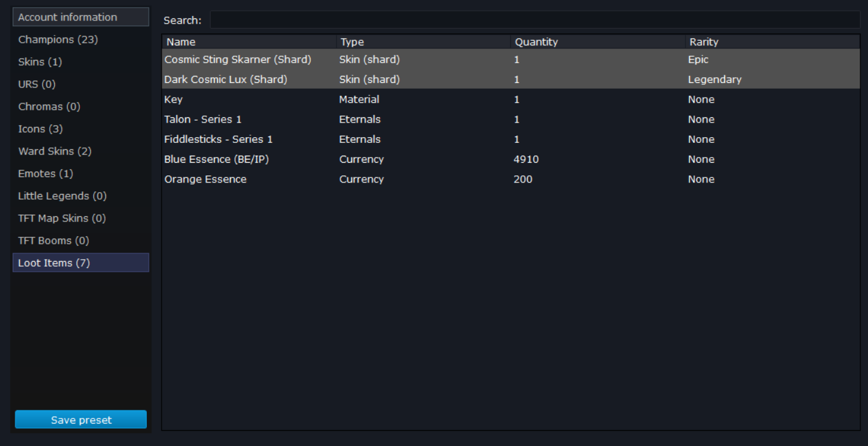Click quantity value 200
The image size is (868, 446).
[x=522, y=179]
